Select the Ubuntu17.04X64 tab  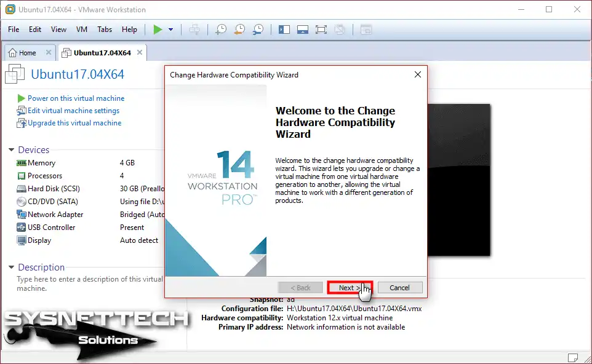(102, 53)
